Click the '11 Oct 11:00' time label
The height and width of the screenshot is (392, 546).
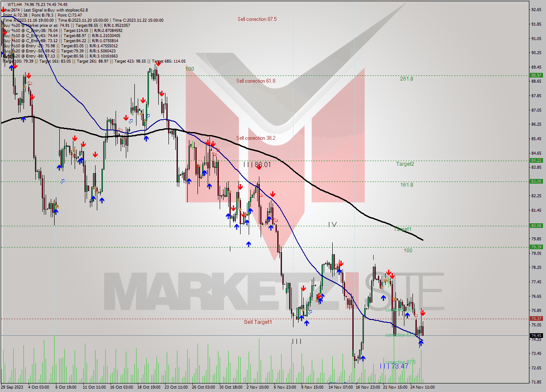click(94, 387)
